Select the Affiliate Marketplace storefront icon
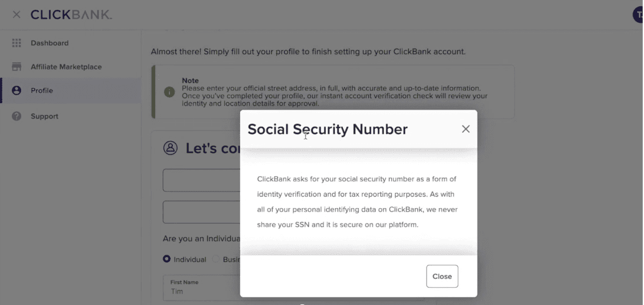The height and width of the screenshot is (305, 644). 17,67
